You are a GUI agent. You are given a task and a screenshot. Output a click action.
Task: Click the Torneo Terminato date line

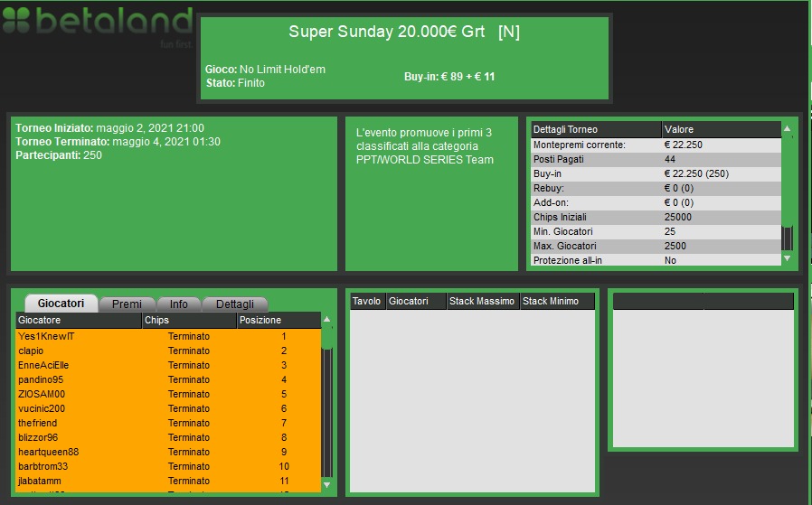coord(118,141)
